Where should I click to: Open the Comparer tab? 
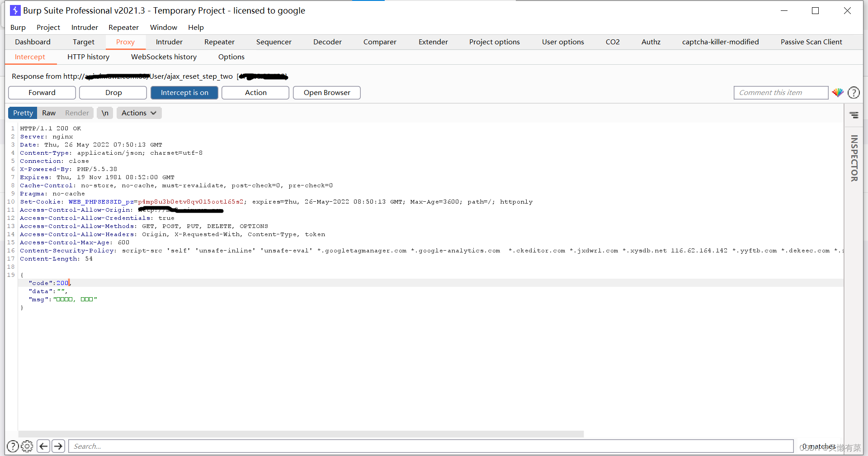[x=380, y=42]
